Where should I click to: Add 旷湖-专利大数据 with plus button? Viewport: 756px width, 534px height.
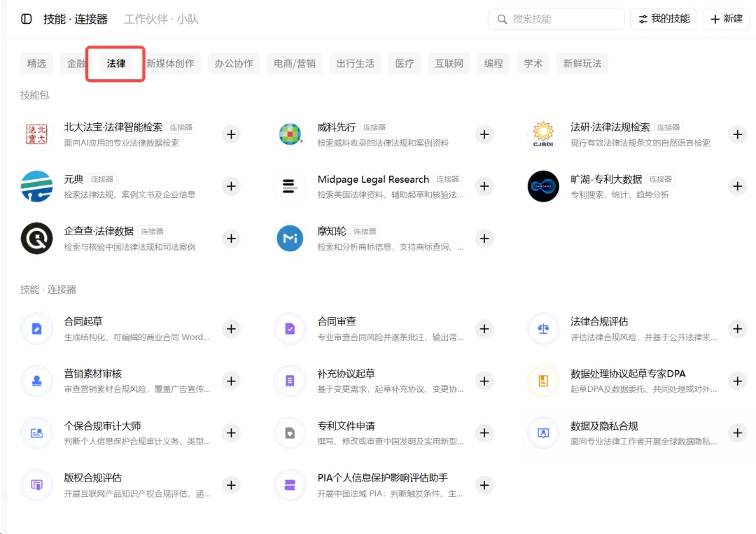(x=738, y=186)
